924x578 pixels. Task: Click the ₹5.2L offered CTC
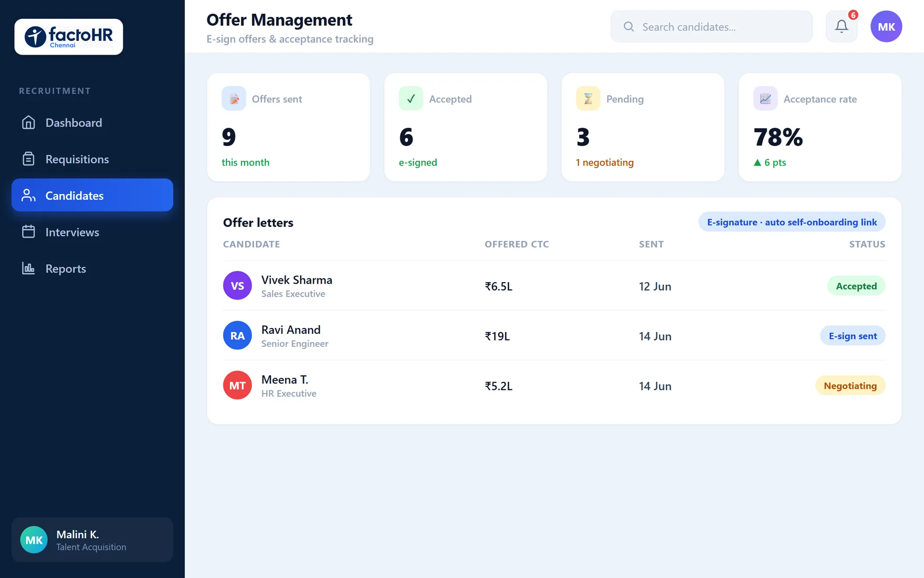[x=498, y=386]
